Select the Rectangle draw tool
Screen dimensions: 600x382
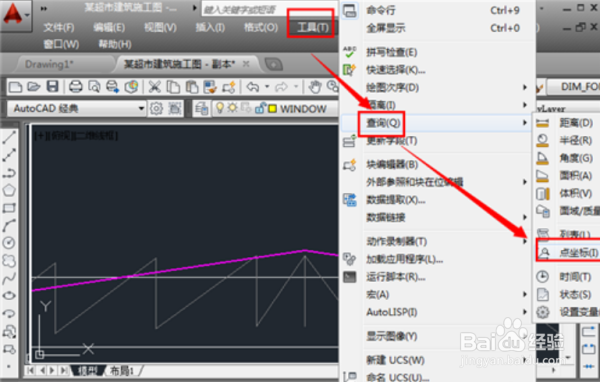9,208
